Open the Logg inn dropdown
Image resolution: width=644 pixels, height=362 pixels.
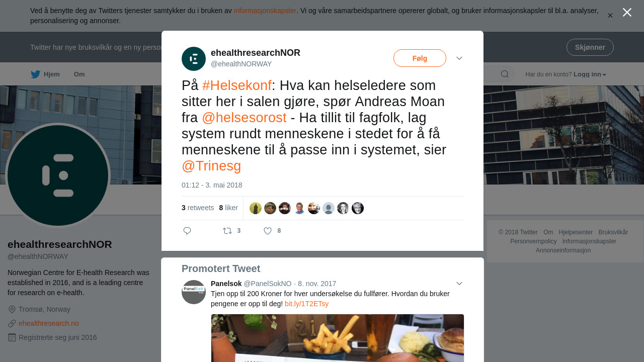click(x=590, y=74)
